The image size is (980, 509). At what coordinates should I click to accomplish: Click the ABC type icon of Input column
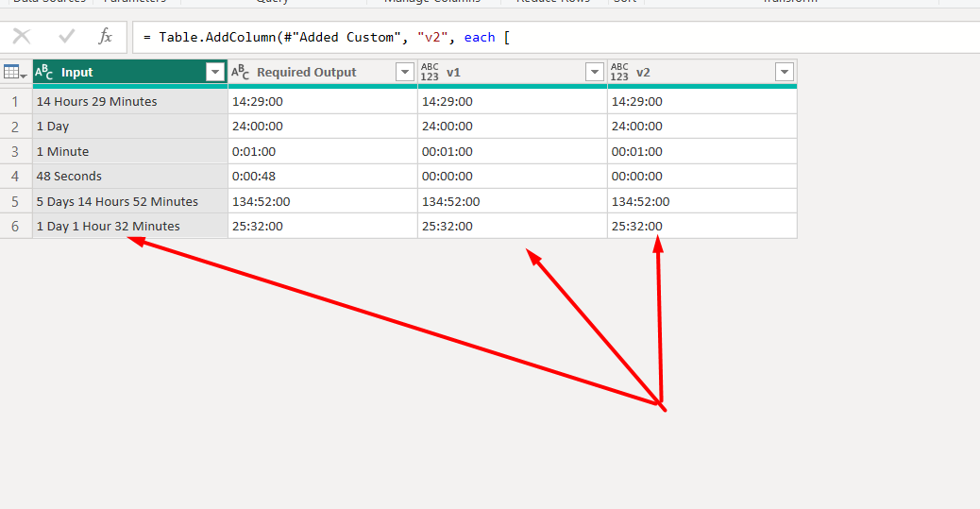click(x=43, y=73)
